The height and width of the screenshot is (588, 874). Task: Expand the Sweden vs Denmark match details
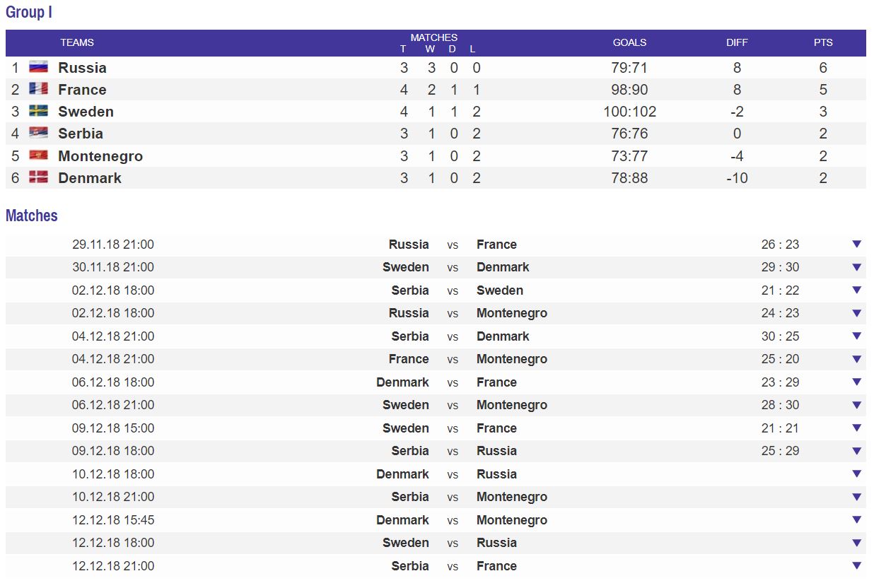[x=856, y=267]
